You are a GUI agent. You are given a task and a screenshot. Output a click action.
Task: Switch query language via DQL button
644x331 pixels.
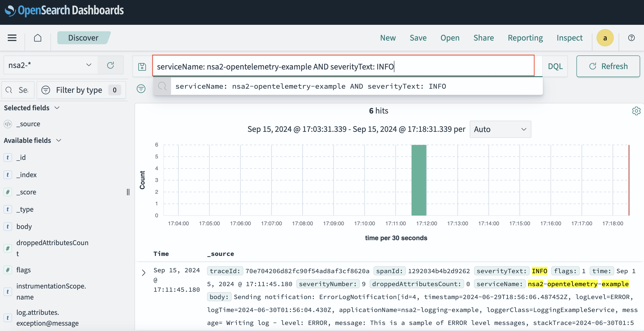[555, 66]
